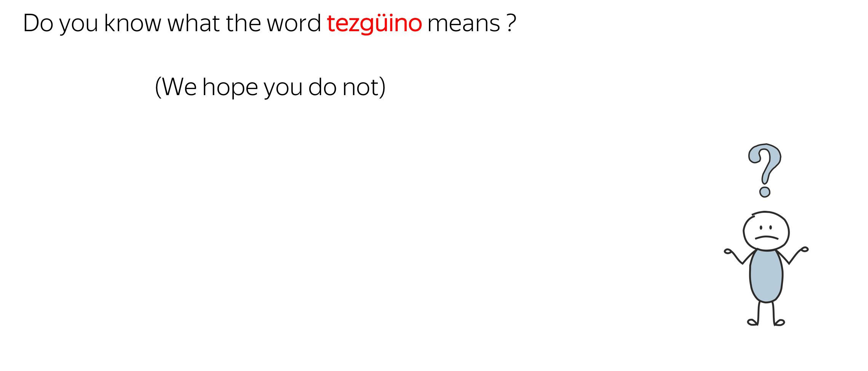The height and width of the screenshot is (371, 868).
Task: Select the stick figure's frowning face
Action: tap(766, 231)
